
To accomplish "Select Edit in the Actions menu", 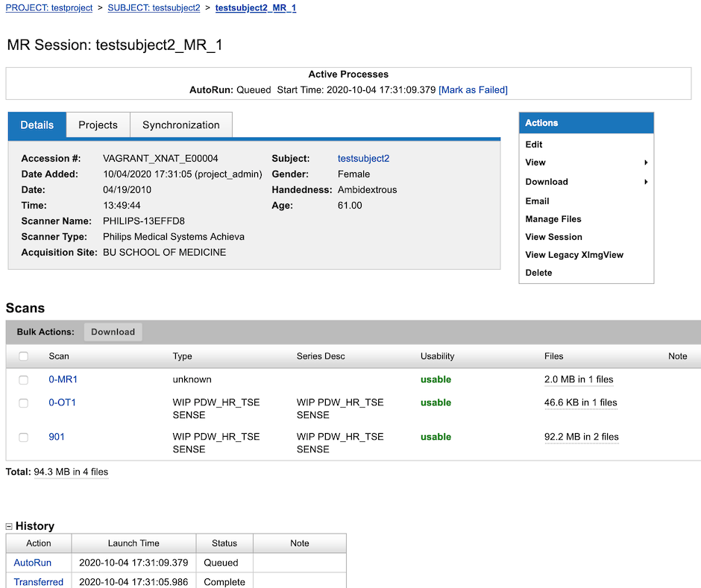I will [532, 144].
